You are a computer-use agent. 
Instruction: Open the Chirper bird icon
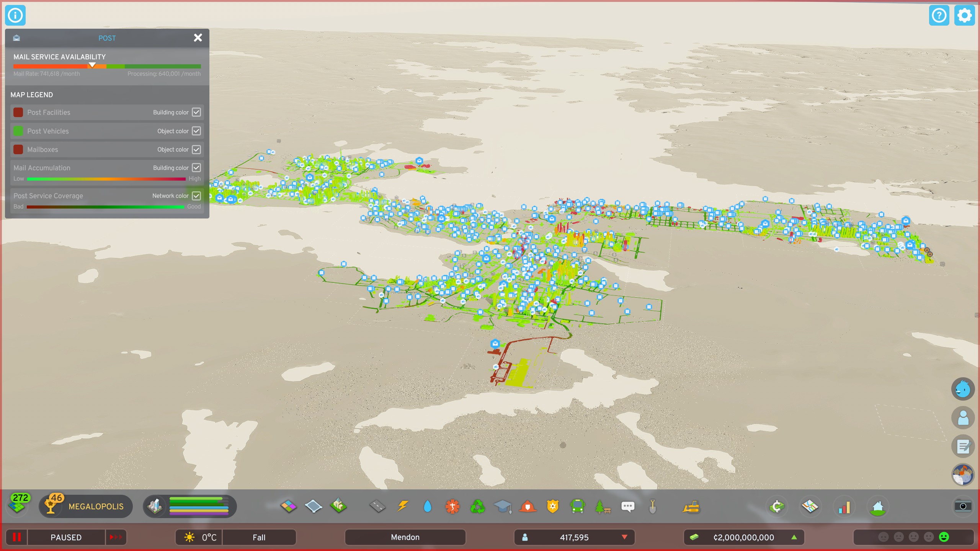pyautogui.click(x=962, y=389)
